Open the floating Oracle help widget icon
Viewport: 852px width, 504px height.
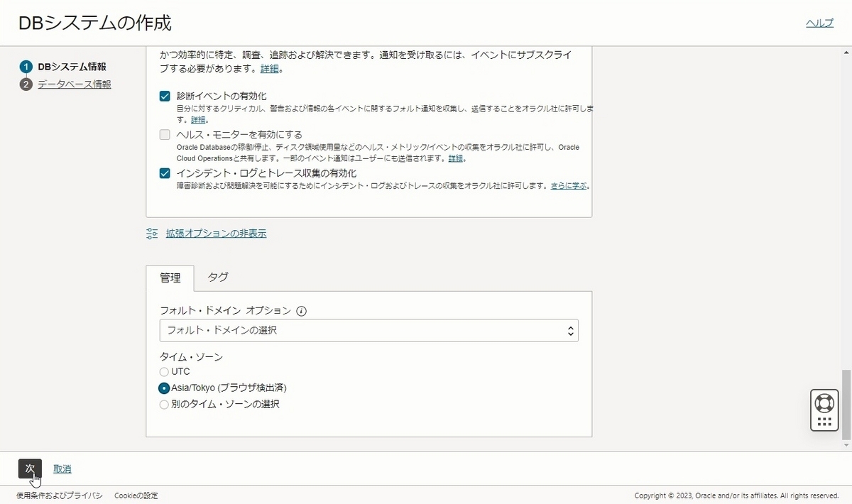[x=824, y=409]
